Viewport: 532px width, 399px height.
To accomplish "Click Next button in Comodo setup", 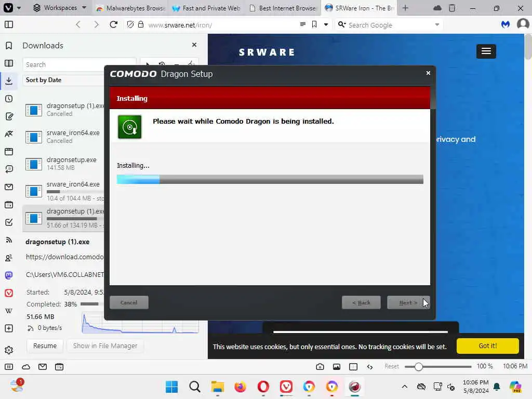I will (x=408, y=303).
